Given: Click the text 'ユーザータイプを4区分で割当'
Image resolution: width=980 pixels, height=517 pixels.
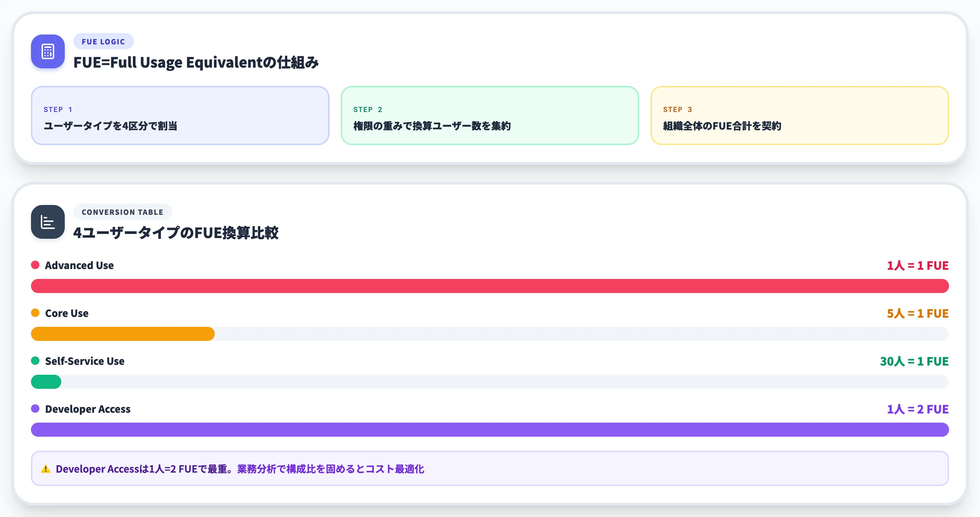Looking at the screenshot, I should [x=110, y=126].
